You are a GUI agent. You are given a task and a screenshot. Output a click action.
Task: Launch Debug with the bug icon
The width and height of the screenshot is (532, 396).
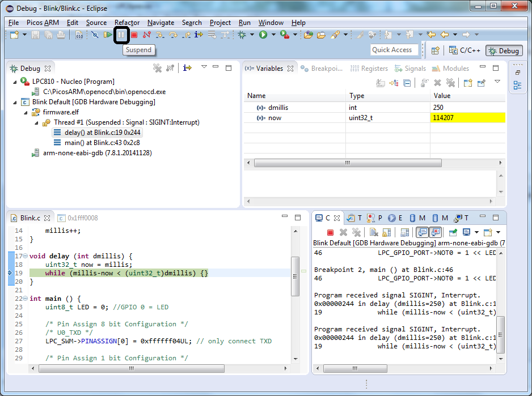pos(242,35)
